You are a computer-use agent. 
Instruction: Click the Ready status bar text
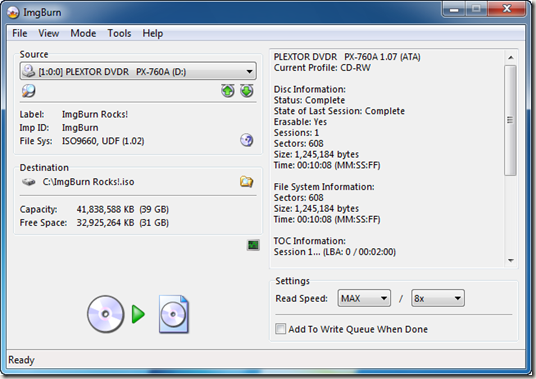point(21,360)
